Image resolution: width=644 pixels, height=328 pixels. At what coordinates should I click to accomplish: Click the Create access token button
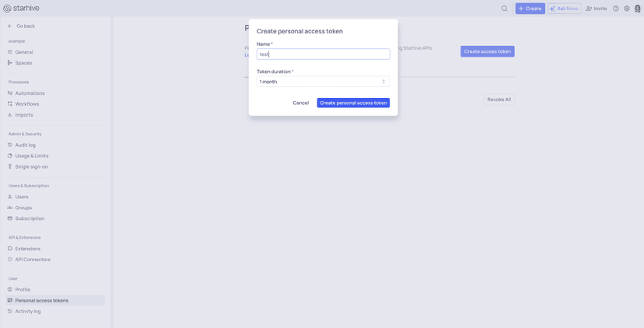coord(488,51)
